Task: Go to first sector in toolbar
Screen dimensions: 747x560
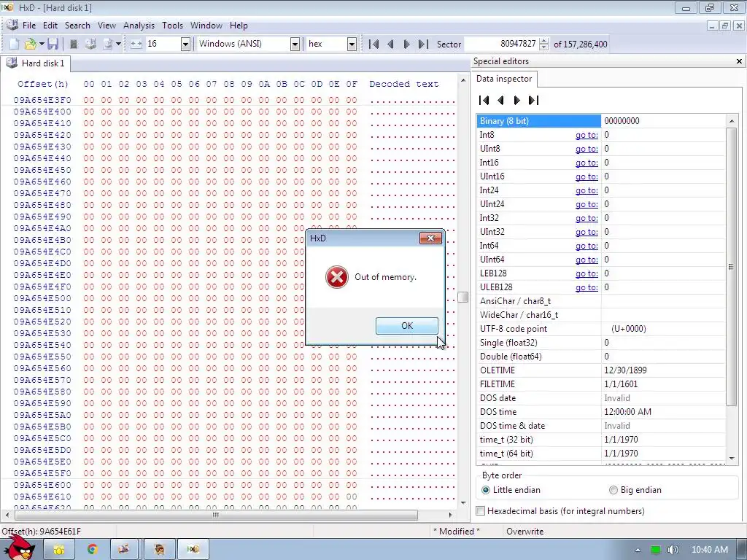Action: (x=374, y=44)
